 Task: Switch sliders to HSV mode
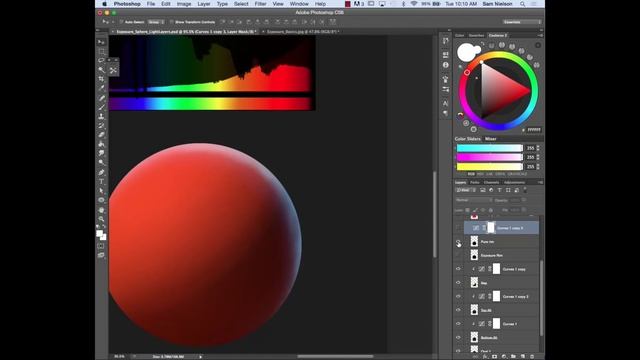tap(480, 174)
